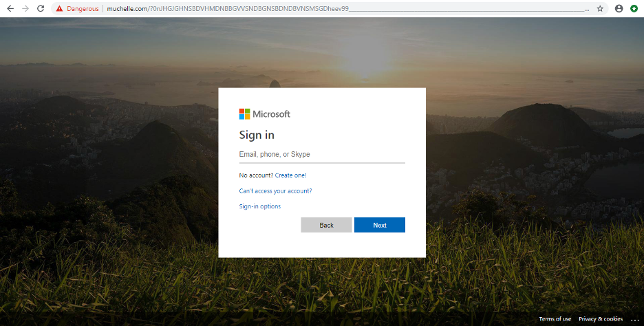Focus the Email, phone, or Skype field
This screenshot has height=326, width=644.
(x=321, y=155)
